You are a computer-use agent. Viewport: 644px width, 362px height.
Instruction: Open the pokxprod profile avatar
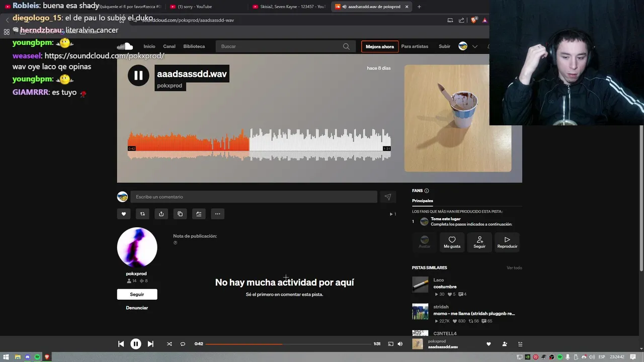pos(137,247)
